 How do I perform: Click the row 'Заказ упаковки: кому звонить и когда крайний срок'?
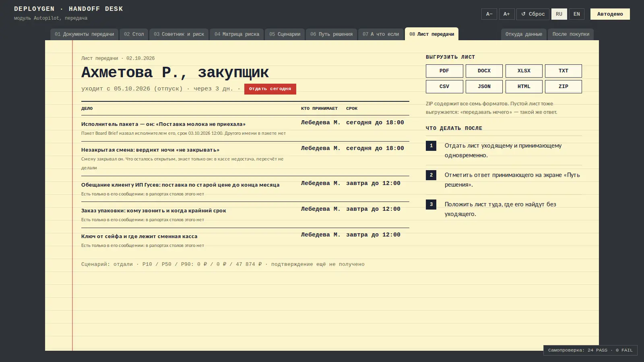[x=245, y=215]
